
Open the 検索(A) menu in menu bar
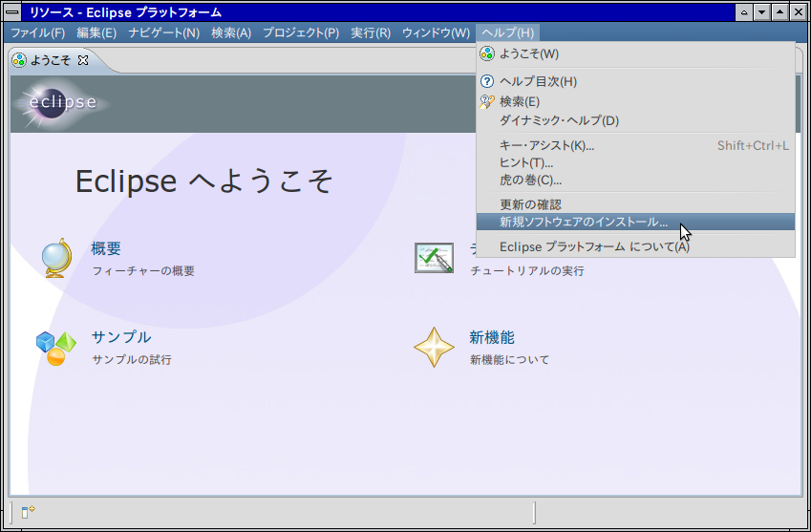tap(231, 33)
